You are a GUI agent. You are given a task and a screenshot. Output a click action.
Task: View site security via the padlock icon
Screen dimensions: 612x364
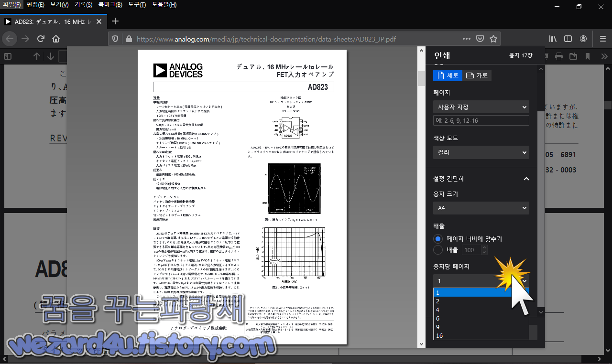coord(128,39)
